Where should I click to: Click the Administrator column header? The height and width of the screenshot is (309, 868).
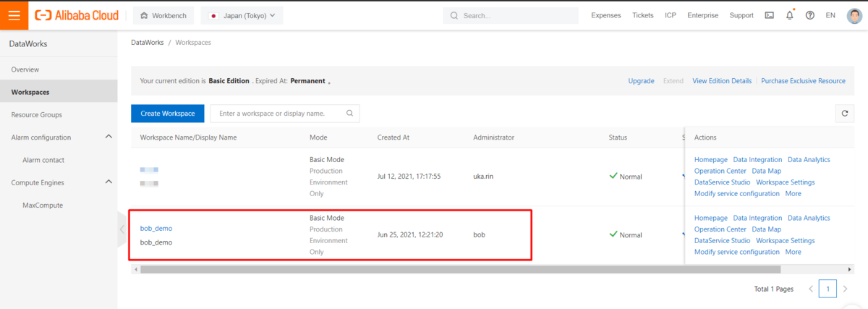[494, 137]
